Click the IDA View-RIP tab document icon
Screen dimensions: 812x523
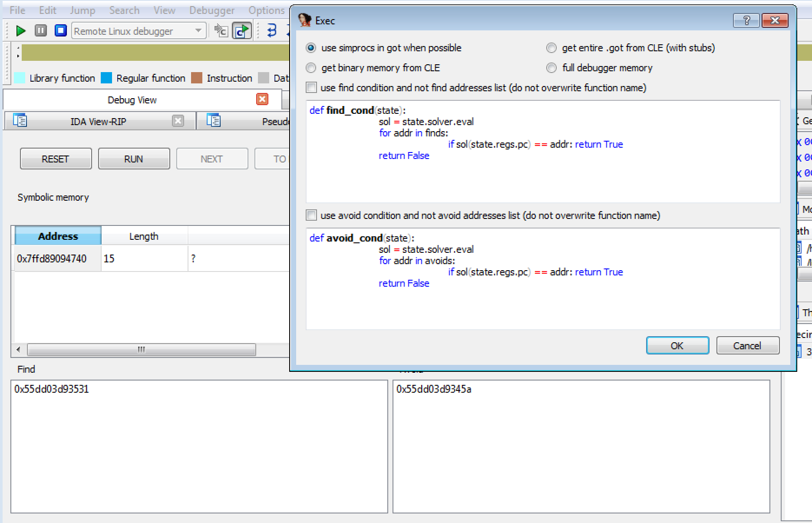tap(20, 120)
